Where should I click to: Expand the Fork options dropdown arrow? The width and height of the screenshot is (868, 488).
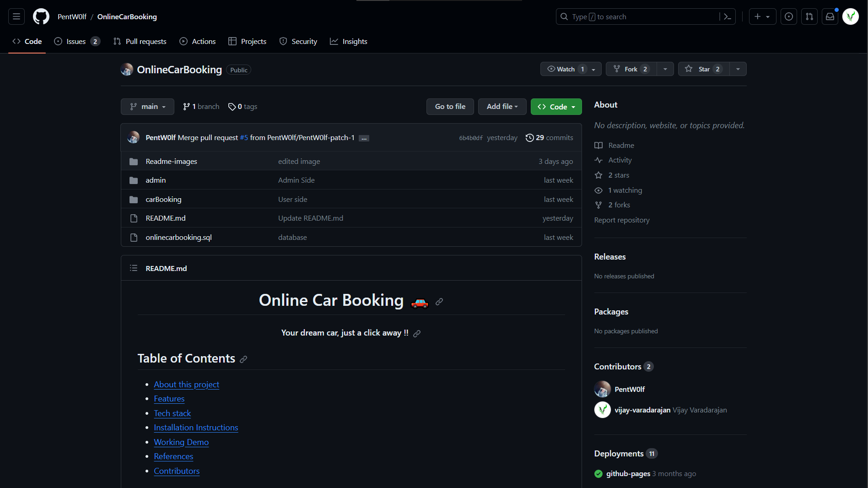[665, 69]
